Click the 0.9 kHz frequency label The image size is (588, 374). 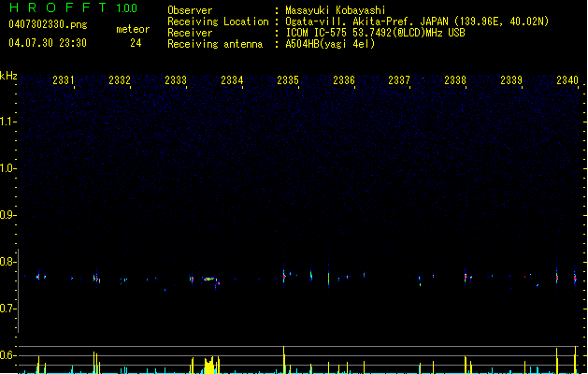[7, 215]
